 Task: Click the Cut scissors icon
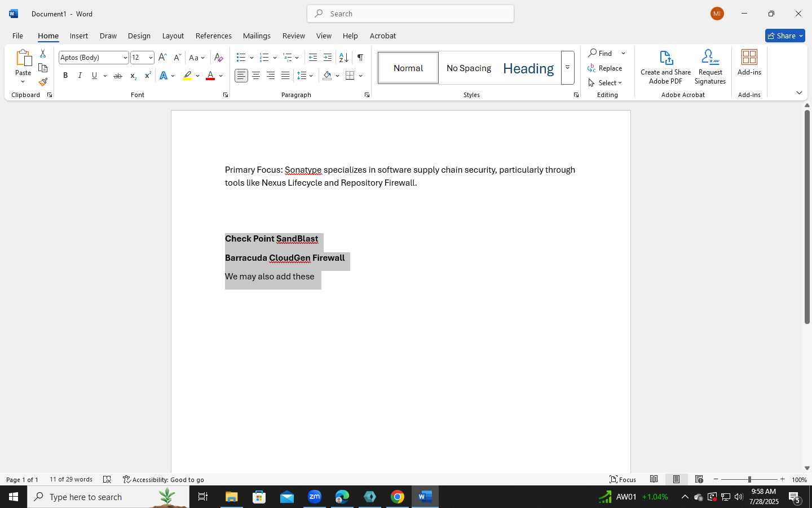[43, 54]
